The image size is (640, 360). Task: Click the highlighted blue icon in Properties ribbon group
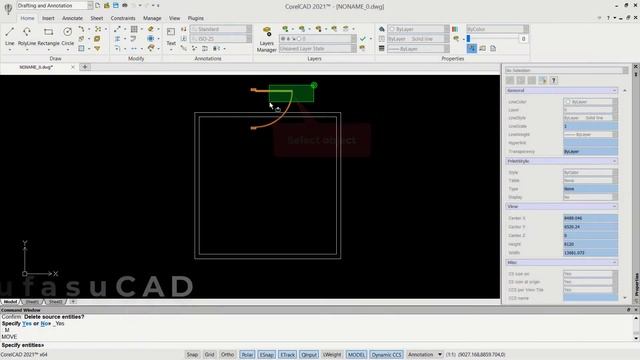[471, 48]
